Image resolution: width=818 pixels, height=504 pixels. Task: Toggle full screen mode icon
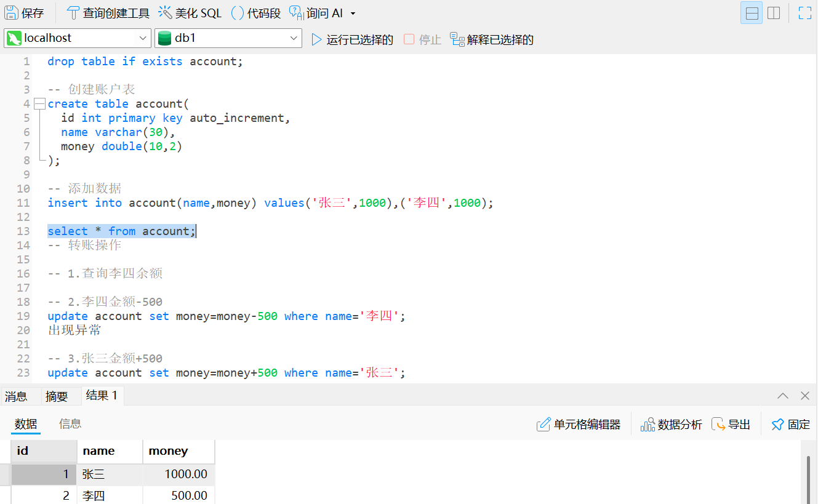tap(805, 13)
